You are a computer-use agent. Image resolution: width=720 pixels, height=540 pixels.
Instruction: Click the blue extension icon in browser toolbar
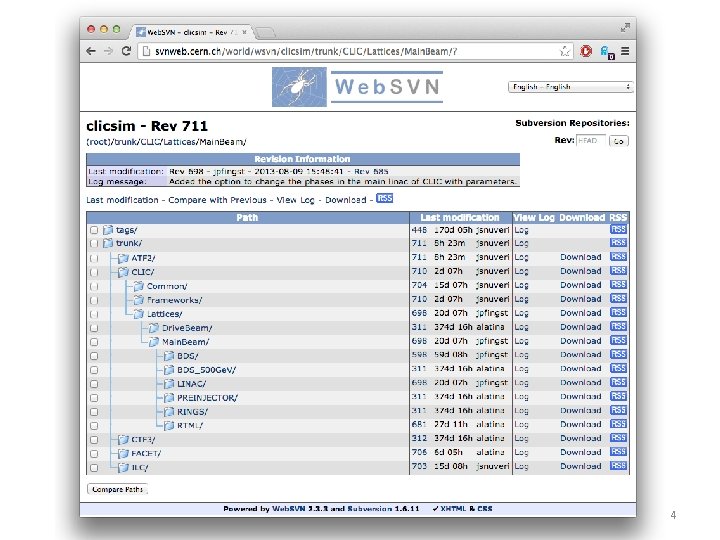point(607,52)
